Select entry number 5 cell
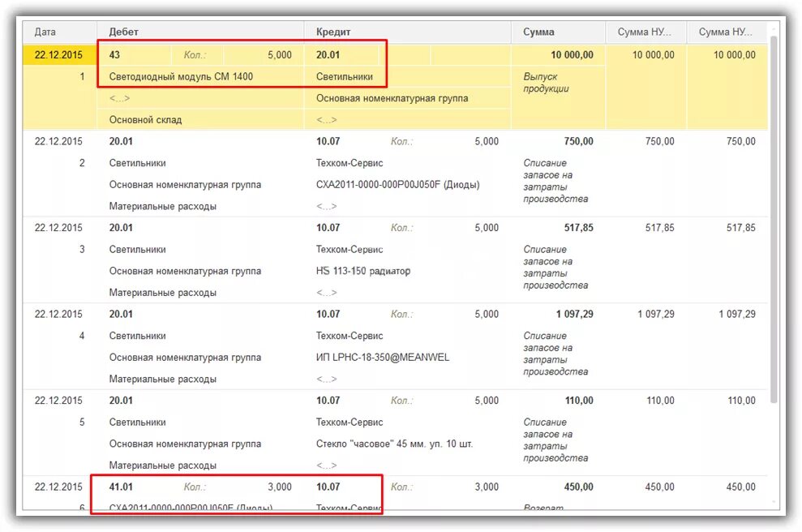This screenshot has height=532, width=802. pos(82,422)
